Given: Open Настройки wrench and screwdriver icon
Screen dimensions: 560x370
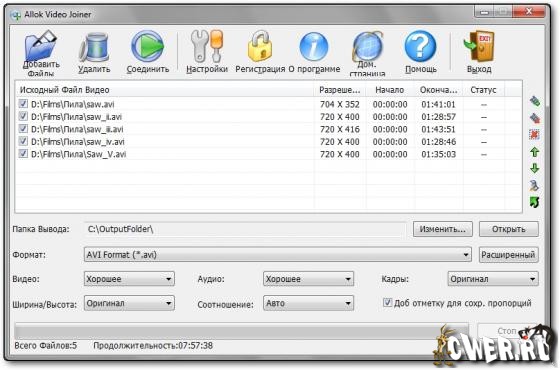Looking at the screenshot, I should [x=207, y=46].
